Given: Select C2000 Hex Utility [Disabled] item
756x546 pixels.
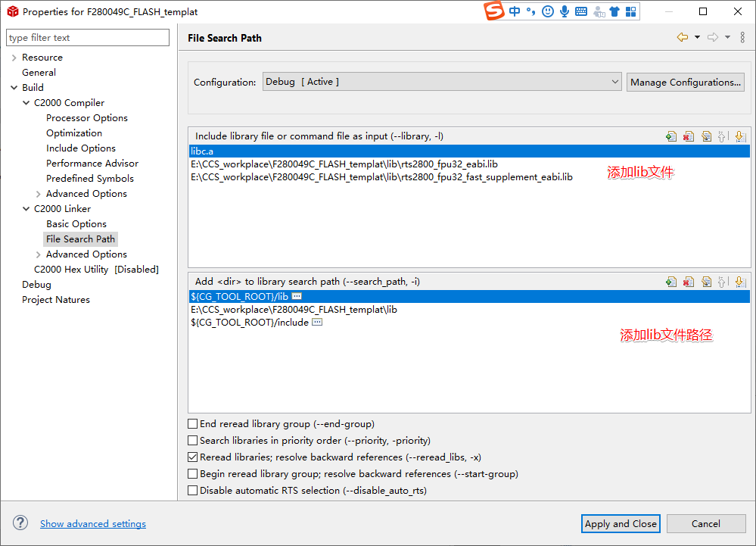Looking at the screenshot, I should pos(96,269).
